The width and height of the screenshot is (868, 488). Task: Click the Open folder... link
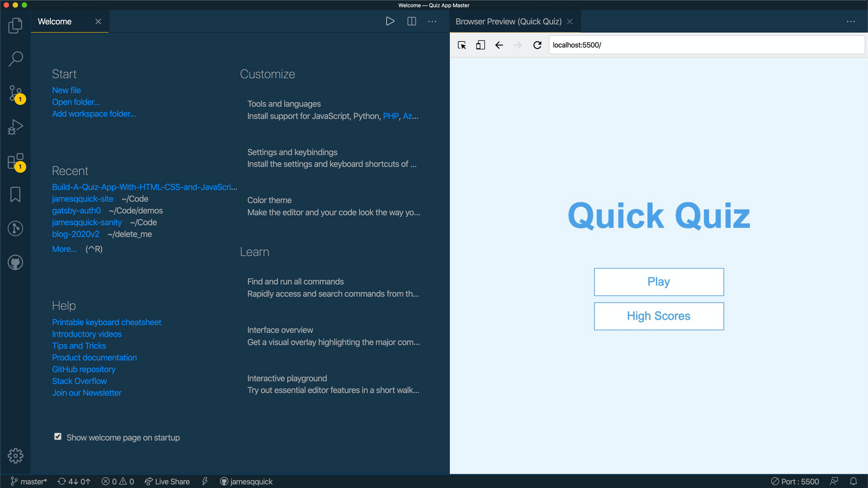pyautogui.click(x=76, y=102)
